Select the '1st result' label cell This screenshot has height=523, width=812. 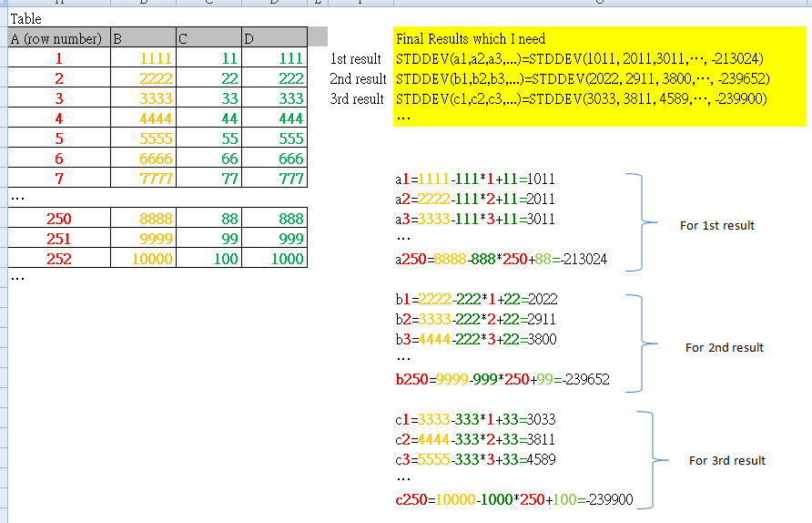[358, 59]
